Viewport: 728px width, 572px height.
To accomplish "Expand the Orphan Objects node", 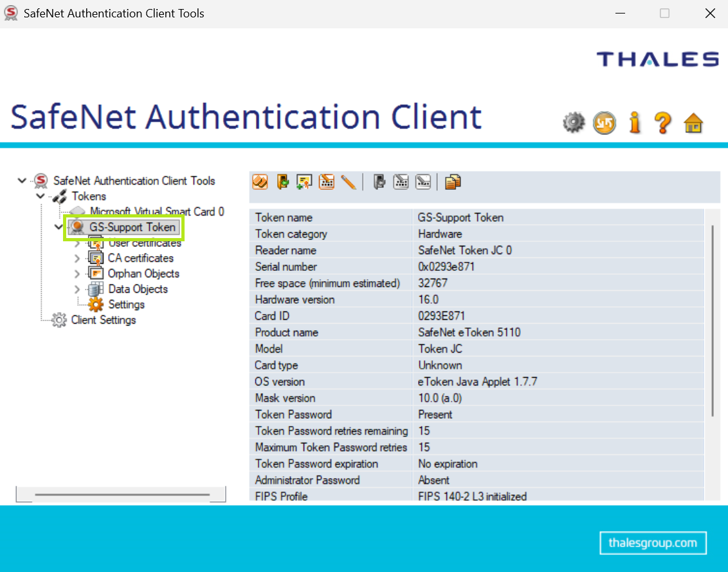I will coord(77,273).
